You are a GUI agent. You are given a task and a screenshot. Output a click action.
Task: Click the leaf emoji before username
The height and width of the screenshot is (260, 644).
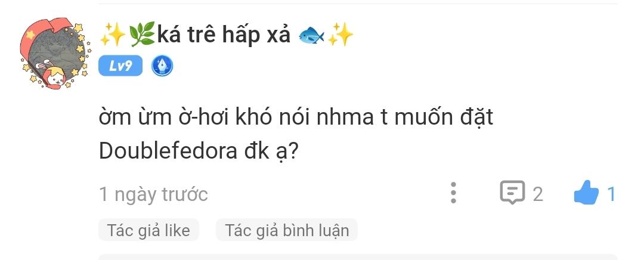(142, 35)
